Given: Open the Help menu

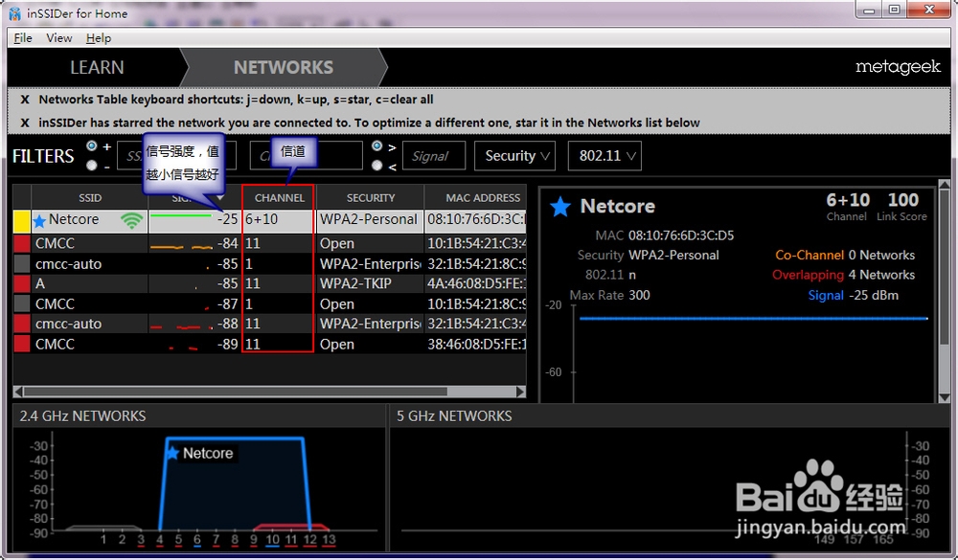Looking at the screenshot, I should tap(99, 38).
